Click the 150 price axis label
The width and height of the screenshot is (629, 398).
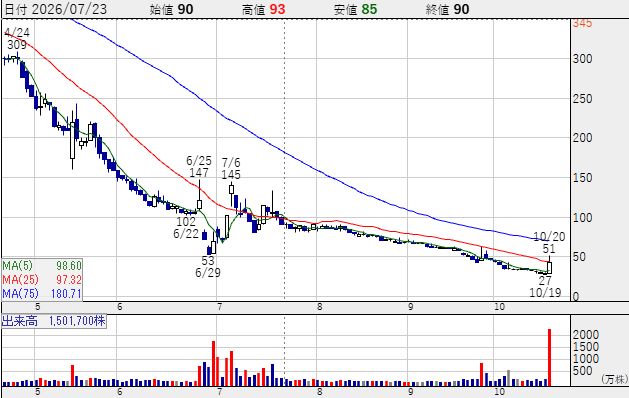pos(582,178)
